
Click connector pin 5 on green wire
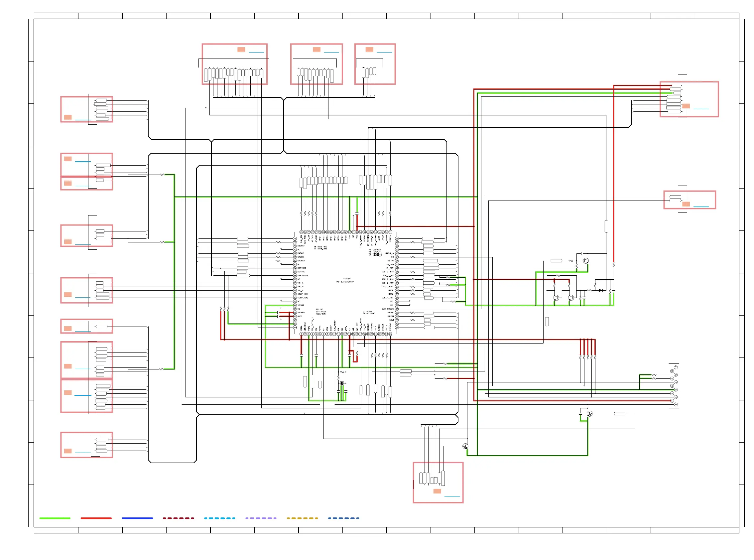(676, 390)
